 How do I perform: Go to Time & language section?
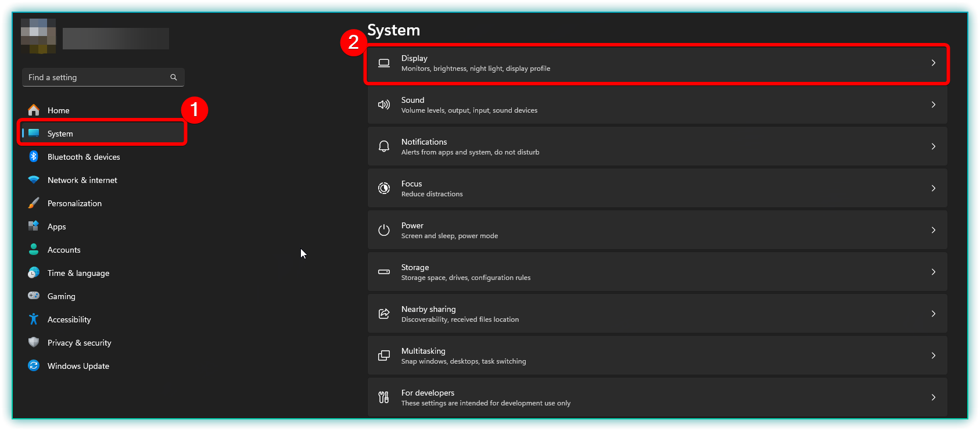78,273
